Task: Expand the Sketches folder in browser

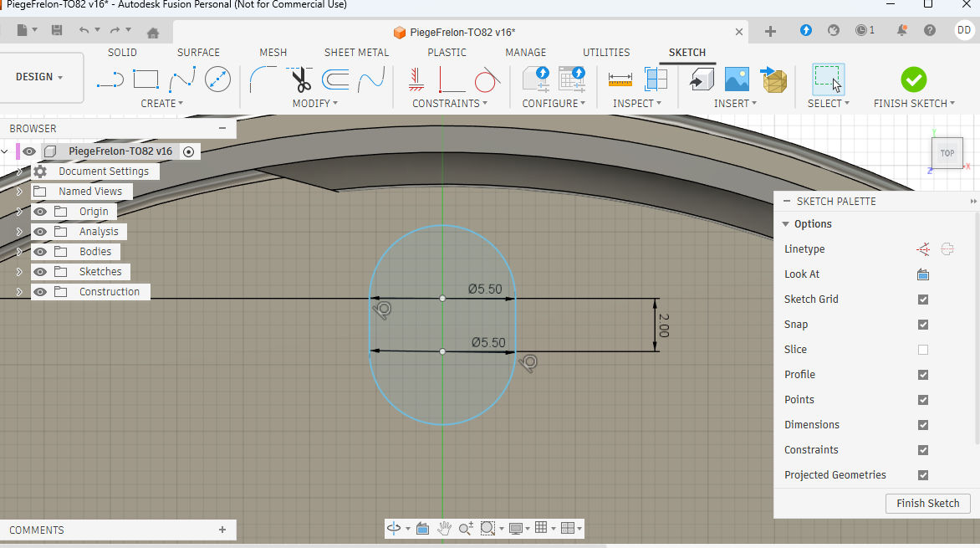Action: pyautogui.click(x=19, y=272)
